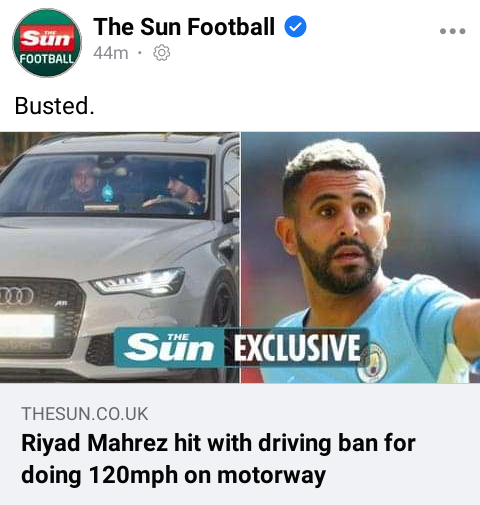Viewport: 480px width, 505px height.
Task: Click the gear icon beside 44m
Action: 161,53
